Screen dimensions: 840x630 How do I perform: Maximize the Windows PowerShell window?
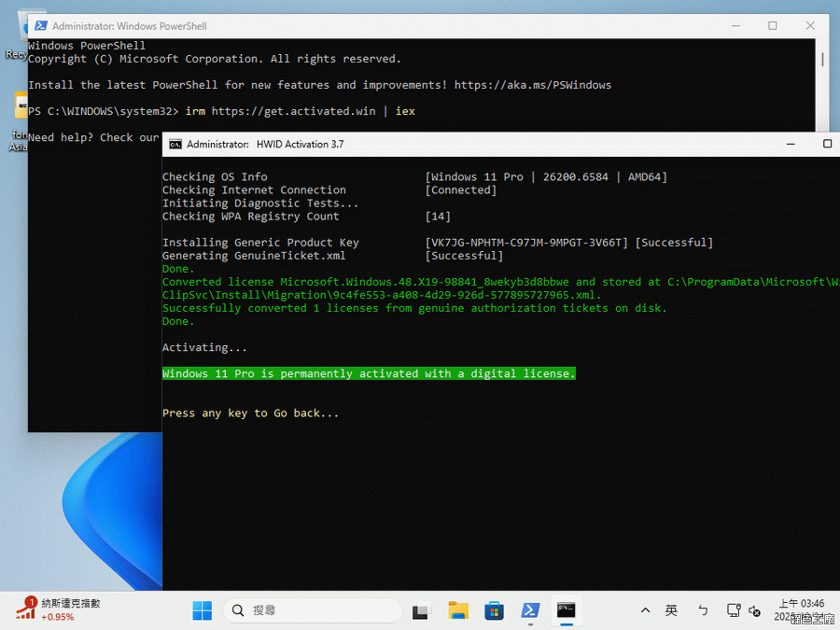click(x=773, y=26)
